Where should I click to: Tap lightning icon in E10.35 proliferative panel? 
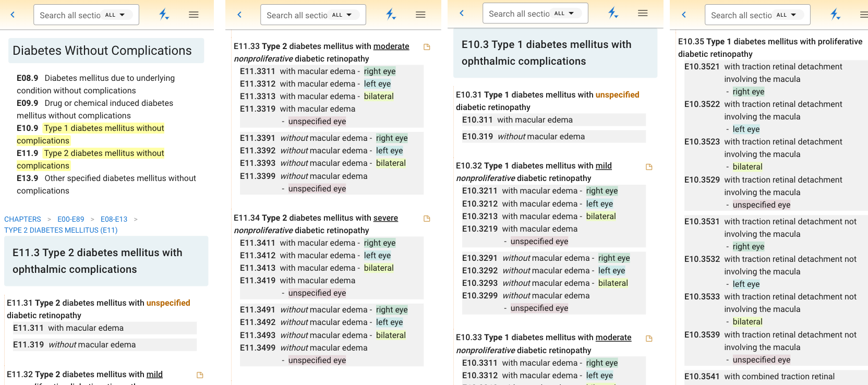tap(835, 15)
